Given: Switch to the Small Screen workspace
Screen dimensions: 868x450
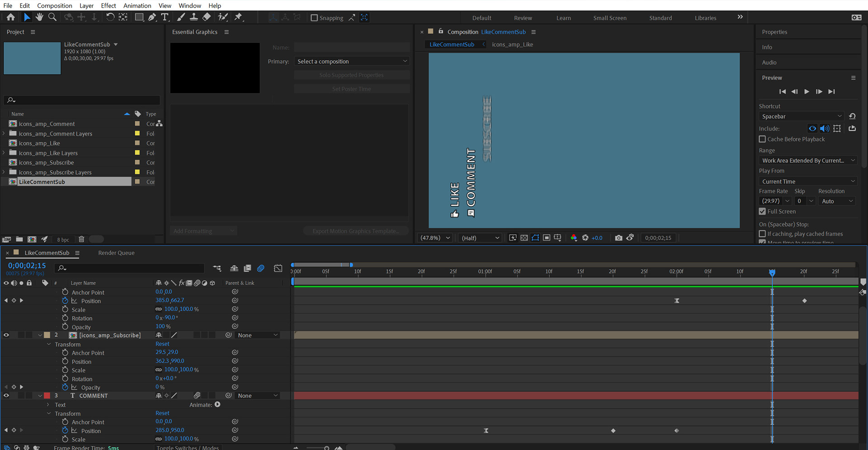Looking at the screenshot, I should pos(610,18).
